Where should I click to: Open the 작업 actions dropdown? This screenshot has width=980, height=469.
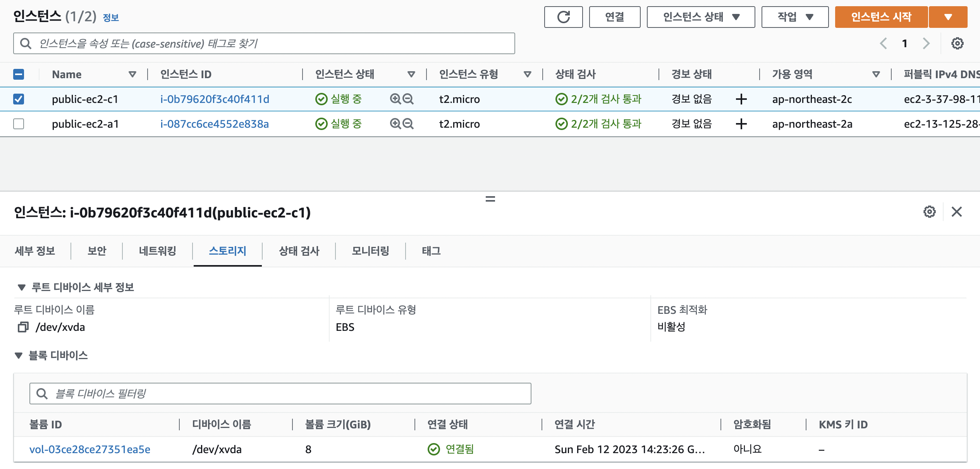tap(794, 17)
